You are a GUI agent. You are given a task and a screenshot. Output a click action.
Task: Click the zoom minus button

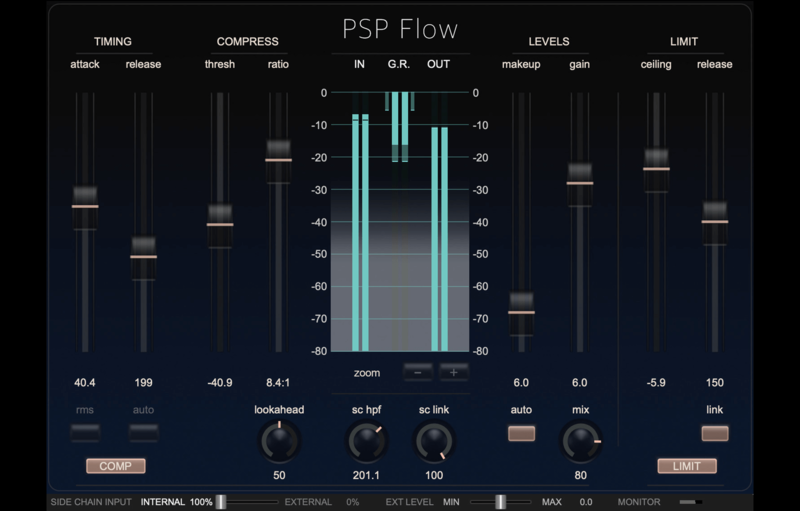pyautogui.click(x=418, y=373)
